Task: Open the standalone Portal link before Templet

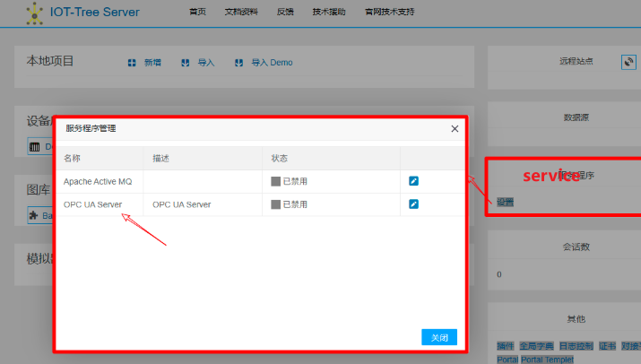Action: pyautogui.click(x=507, y=360)
